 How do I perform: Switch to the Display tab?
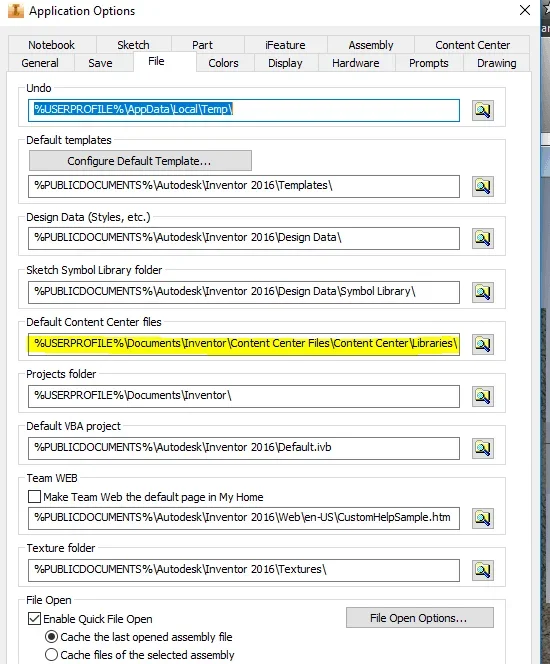(285, 63)
